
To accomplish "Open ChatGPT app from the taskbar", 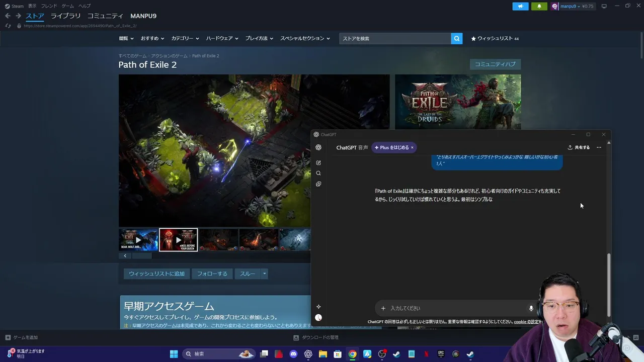I will [308, 354].
